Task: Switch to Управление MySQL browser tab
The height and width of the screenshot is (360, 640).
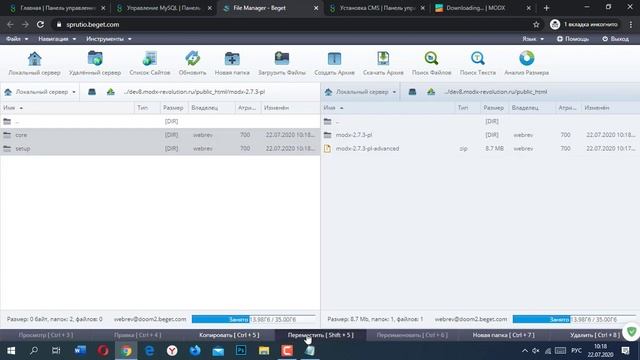Action: [x=163, y=8]
